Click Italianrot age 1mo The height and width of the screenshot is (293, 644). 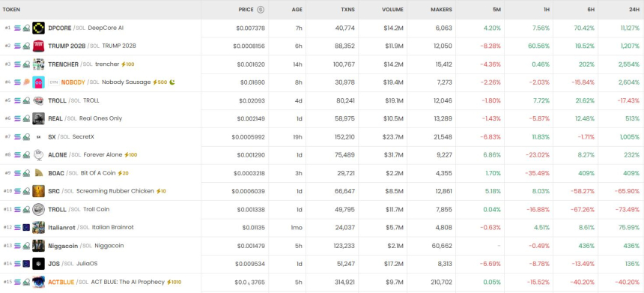(x=297, y=227)
